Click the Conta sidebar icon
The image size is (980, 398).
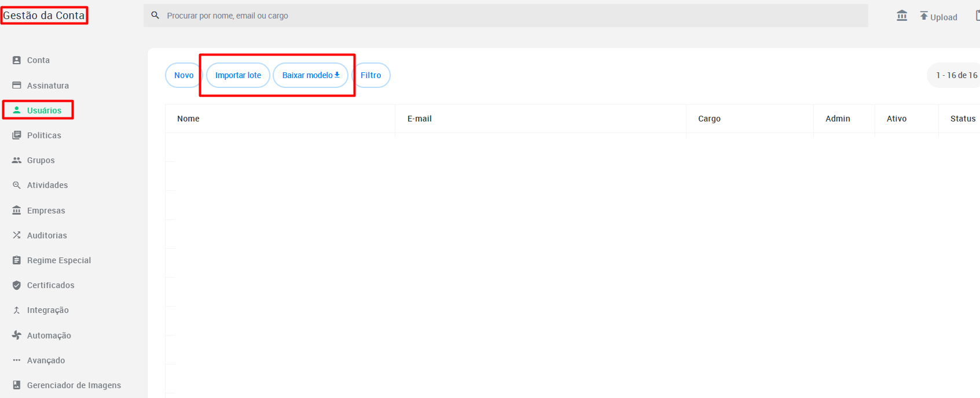(x=17, y=60)
